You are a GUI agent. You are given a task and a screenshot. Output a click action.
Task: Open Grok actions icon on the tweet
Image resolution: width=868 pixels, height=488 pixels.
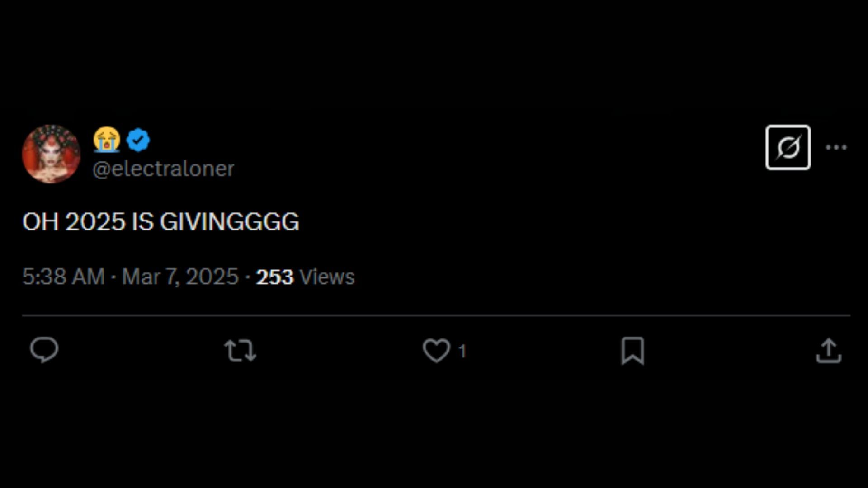[788, 147]
